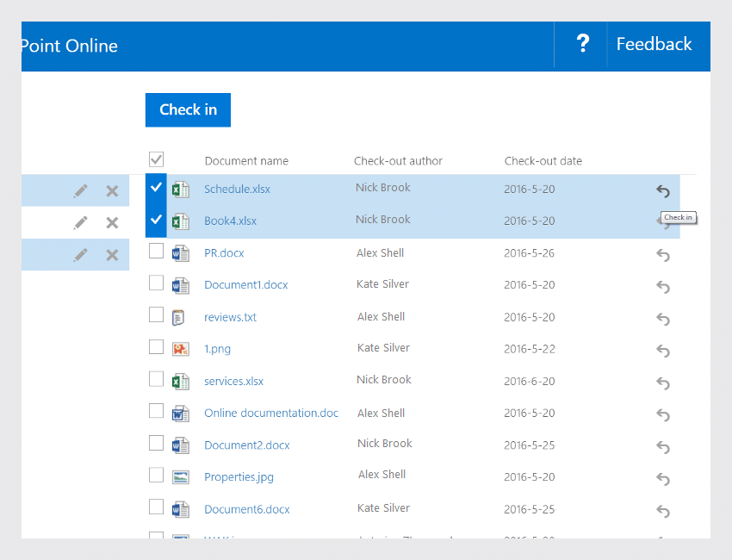
Task: Click the Check in button
Action: [x=188, y=109]
